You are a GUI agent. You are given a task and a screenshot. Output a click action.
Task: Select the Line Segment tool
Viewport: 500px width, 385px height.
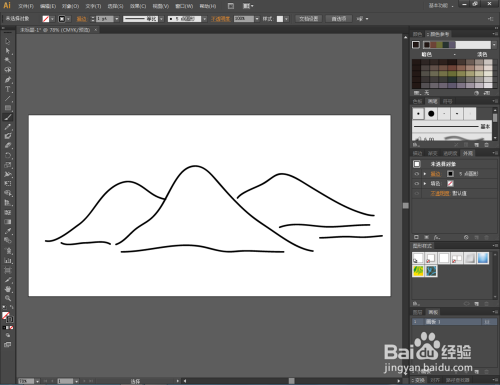(x=8, y=98)
